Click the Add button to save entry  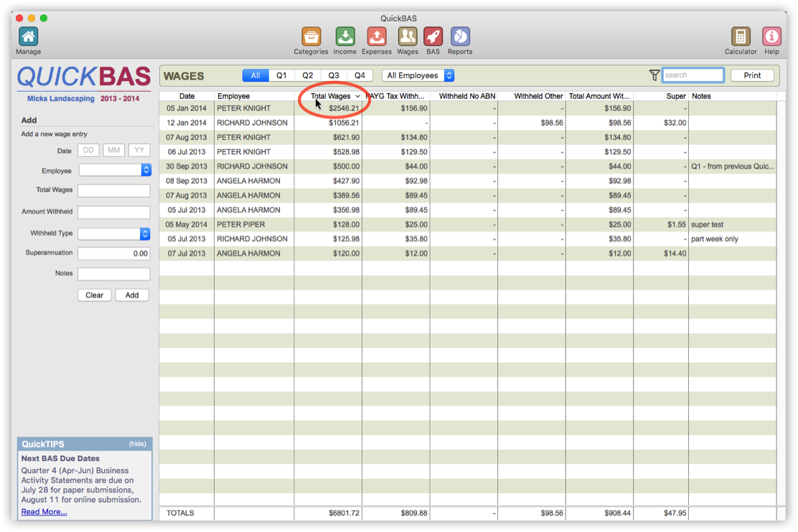[131, 295]
